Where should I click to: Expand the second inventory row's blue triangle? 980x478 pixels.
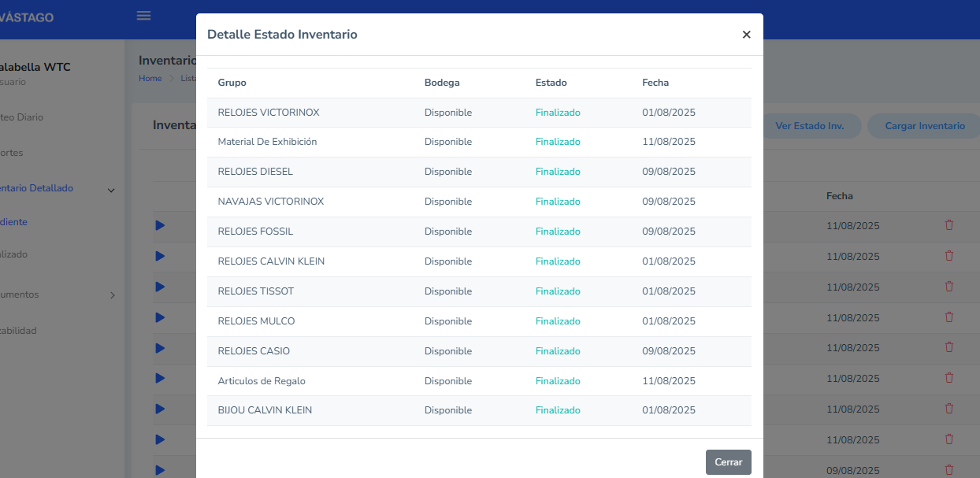160,256
